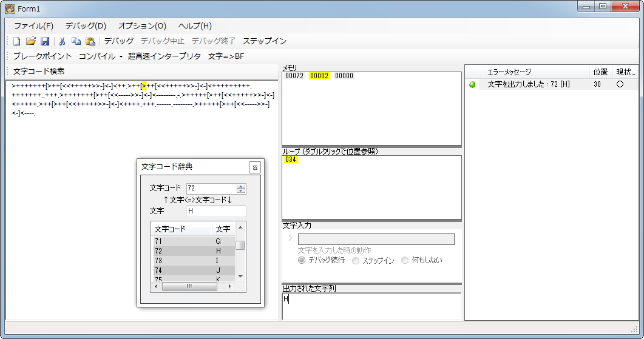Decrease the 文字コード value with down arrow
Viewport: 644px width, 339px height.
[241, 191]
